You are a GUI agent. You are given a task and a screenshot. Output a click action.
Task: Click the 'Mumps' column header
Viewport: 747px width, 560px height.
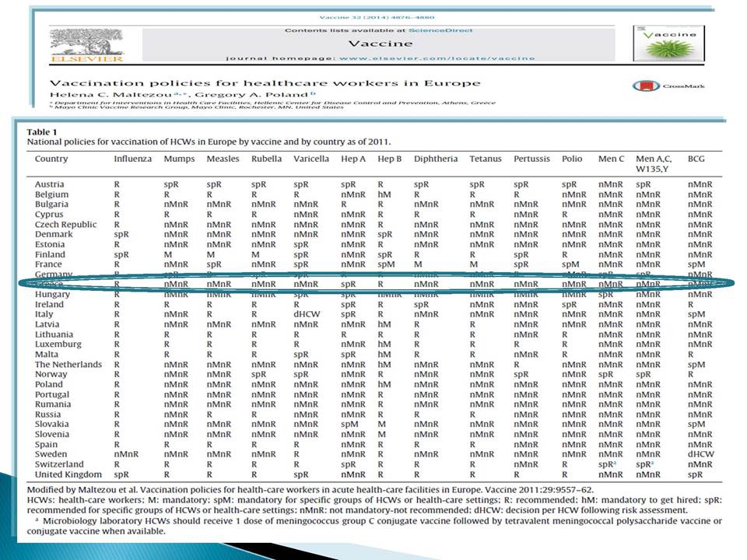coord(179,159)
